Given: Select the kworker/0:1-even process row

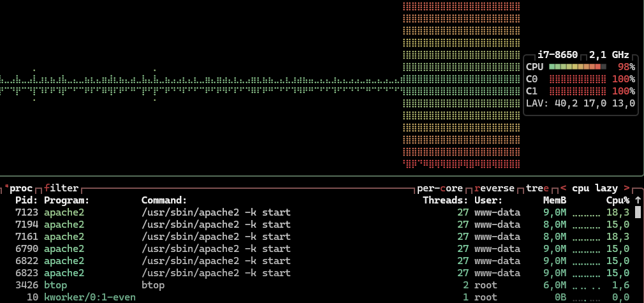Looking at the screenshot, I should [255, 297].
